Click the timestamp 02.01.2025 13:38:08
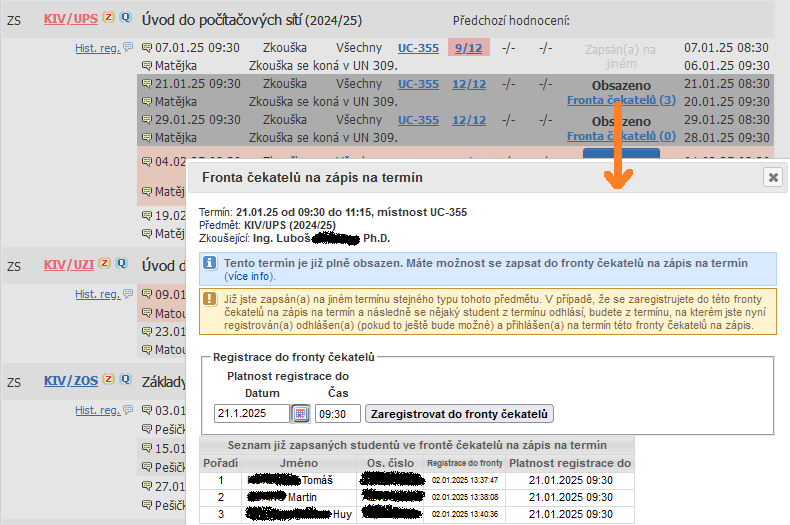790x525 pixels. tap(465, 497)
